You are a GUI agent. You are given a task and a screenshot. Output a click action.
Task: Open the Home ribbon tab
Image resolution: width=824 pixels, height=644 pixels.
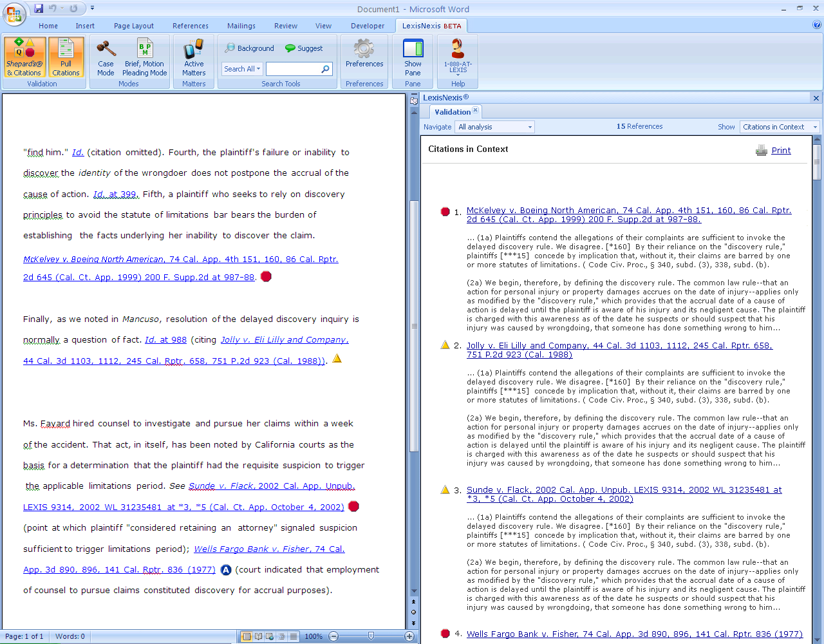(48, 26)
